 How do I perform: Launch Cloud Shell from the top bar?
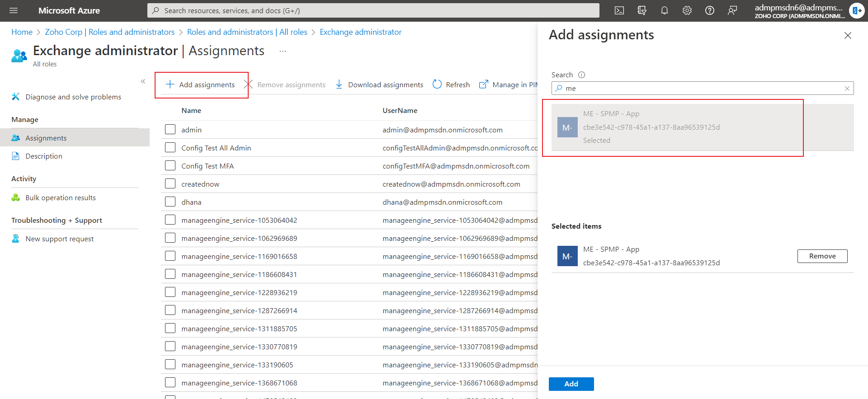coord(619,10)
